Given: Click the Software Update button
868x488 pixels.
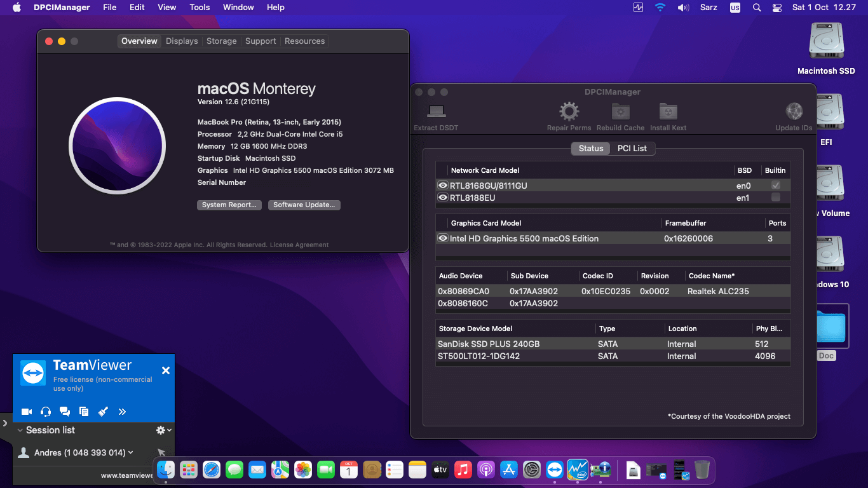Looking at the screenshot, I should (304, 205).
